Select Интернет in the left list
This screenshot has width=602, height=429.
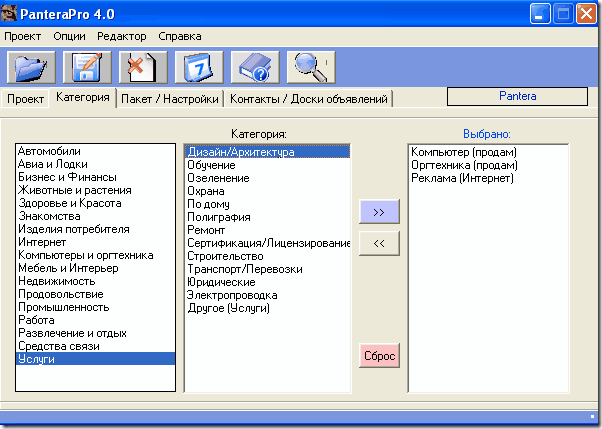[x=95, y=242]
